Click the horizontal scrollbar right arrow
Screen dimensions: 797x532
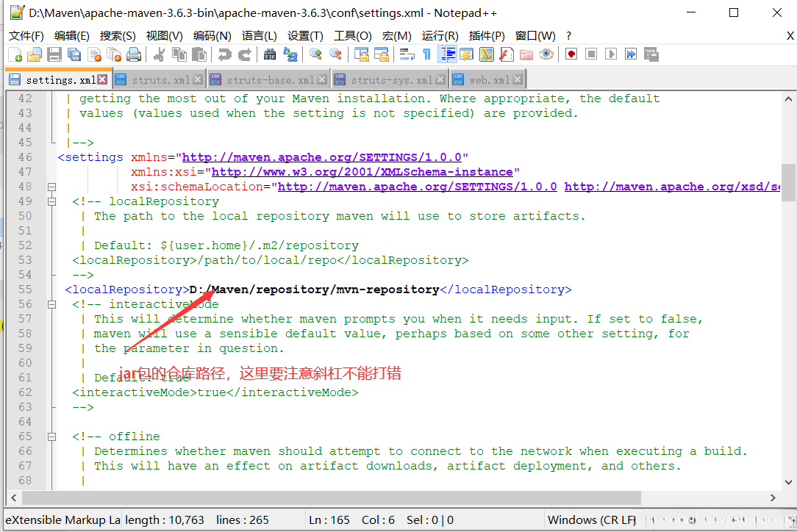(773, 498)
